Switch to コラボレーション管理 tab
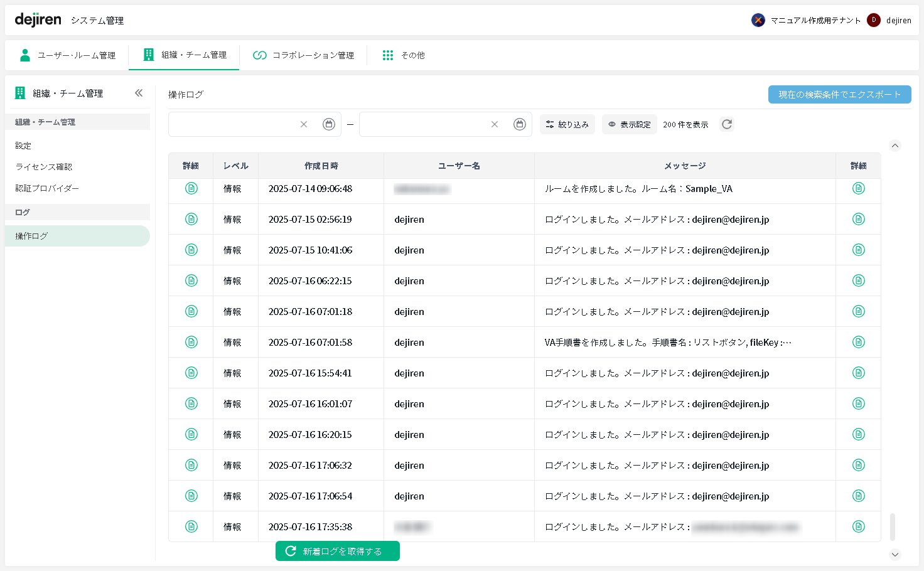Screen dimensions: 924x571 coord(304,55)
